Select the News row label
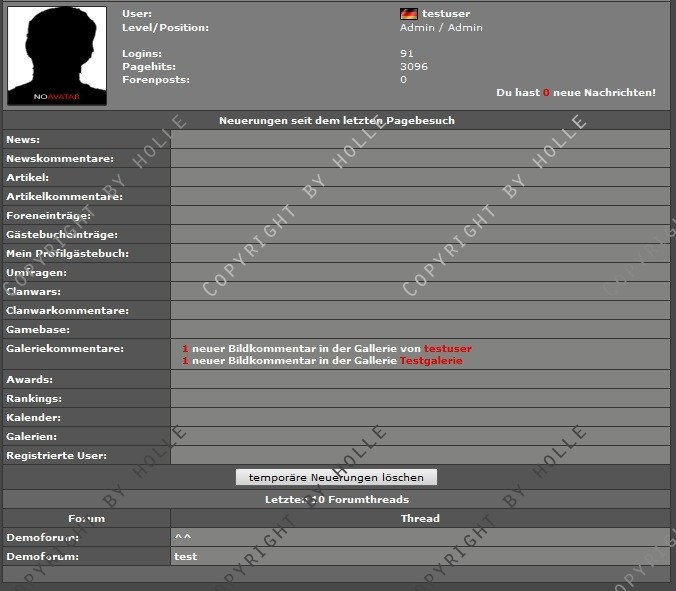 tap(23, 140)
